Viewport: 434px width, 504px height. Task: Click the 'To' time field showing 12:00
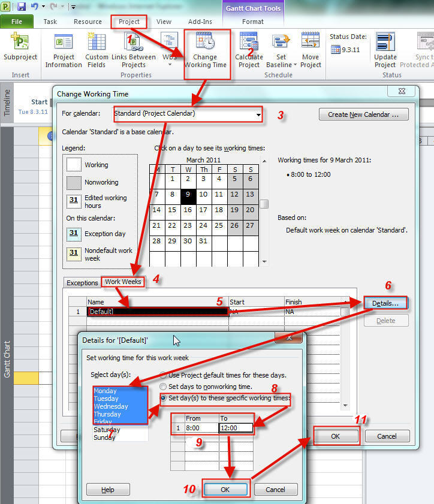click(x=236, y=428)
